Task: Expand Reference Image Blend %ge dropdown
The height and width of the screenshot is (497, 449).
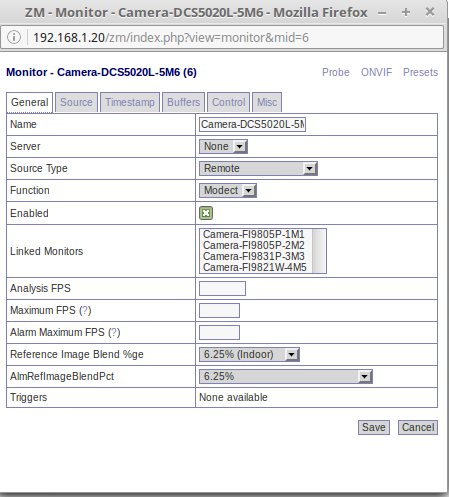Action: 249,354
